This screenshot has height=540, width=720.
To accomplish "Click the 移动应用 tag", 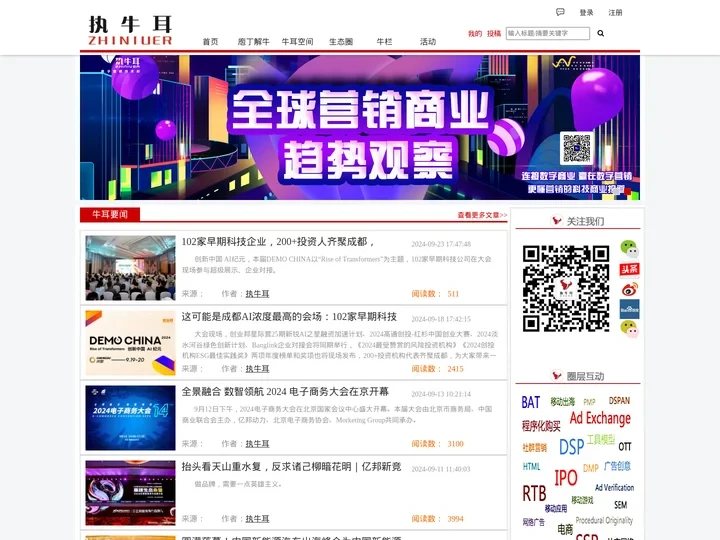I will 556,508.
